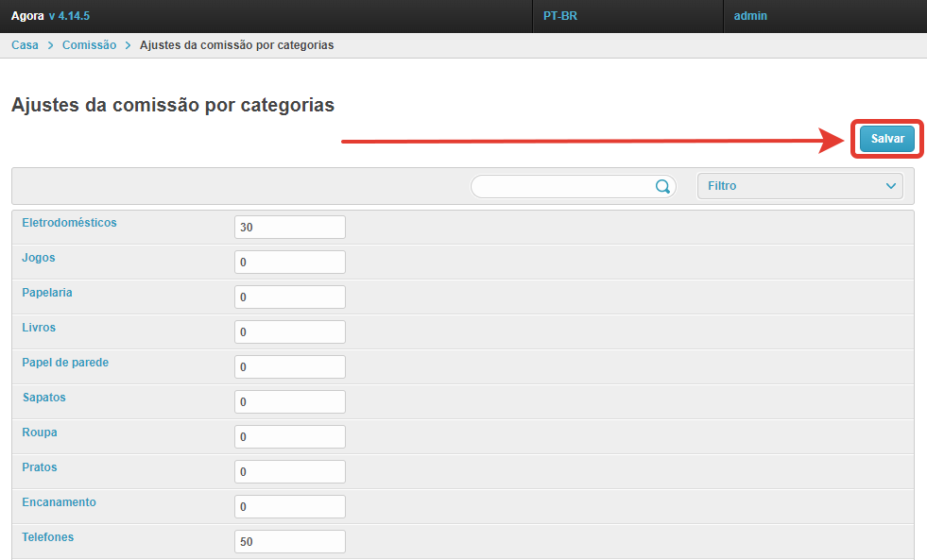Click the Papelaria commission value box
The height and width of the screenshot is (560, 927).
point(289,297)
